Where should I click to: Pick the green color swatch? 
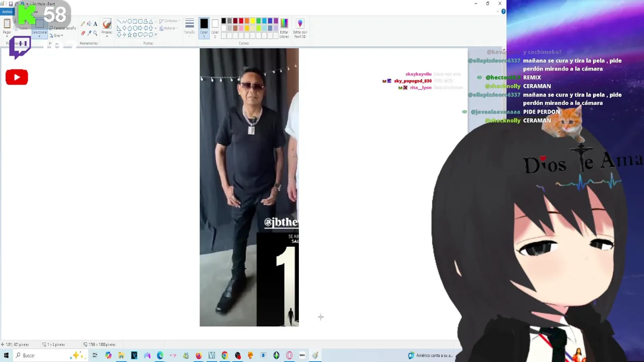pyautogui.click(x=259, y=21)
